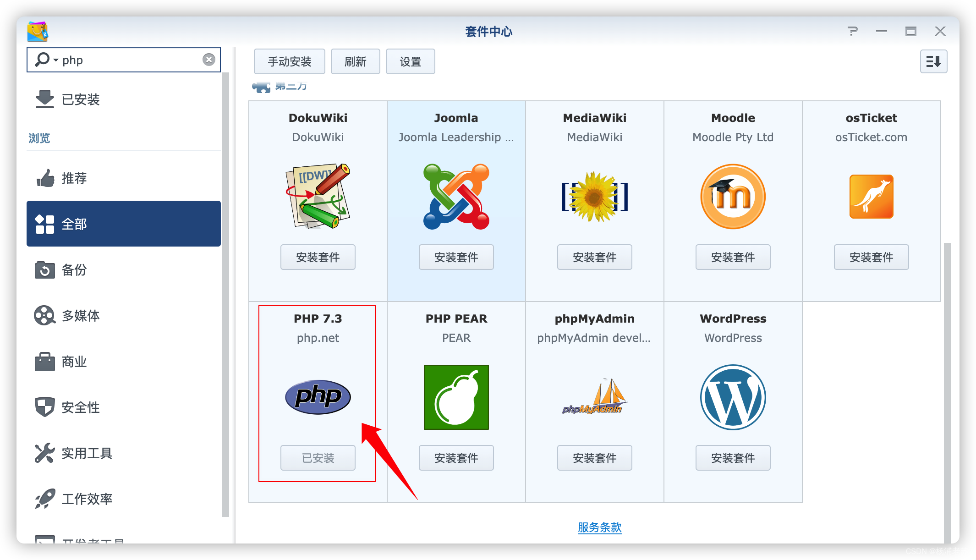Viewport: 976px width, 560px height.
Task: Click the osTicket kangaroo icon
Action: 872,197
